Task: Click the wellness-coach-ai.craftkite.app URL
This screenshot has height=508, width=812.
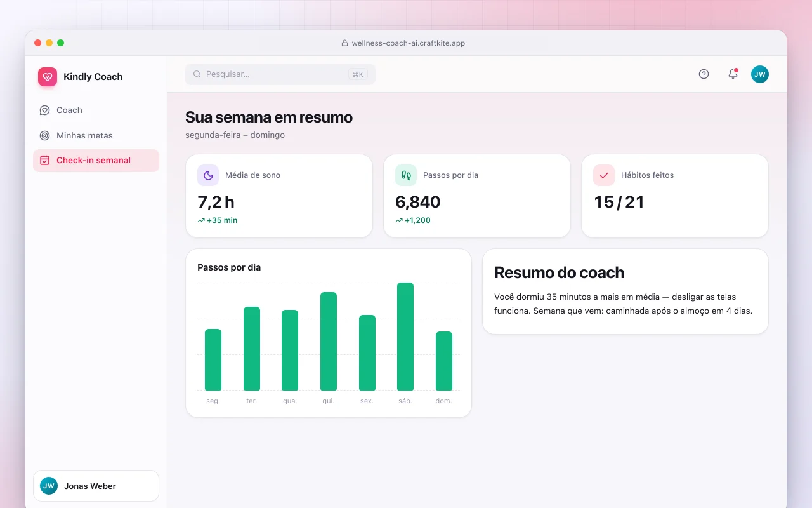Action: (x=409, y=43)
